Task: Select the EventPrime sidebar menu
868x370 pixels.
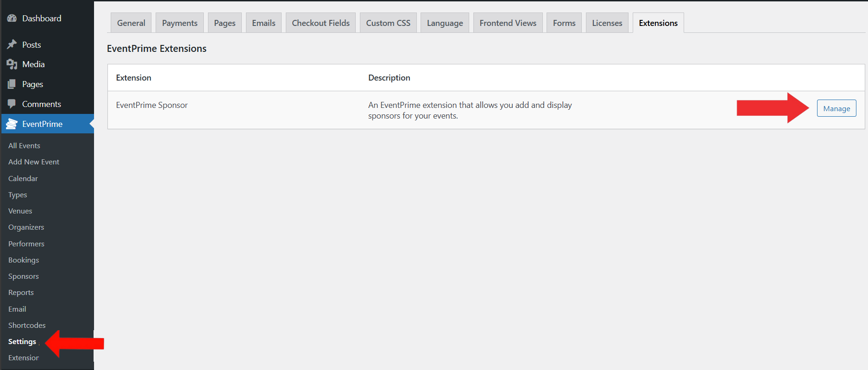Action: tap(47, 124)
